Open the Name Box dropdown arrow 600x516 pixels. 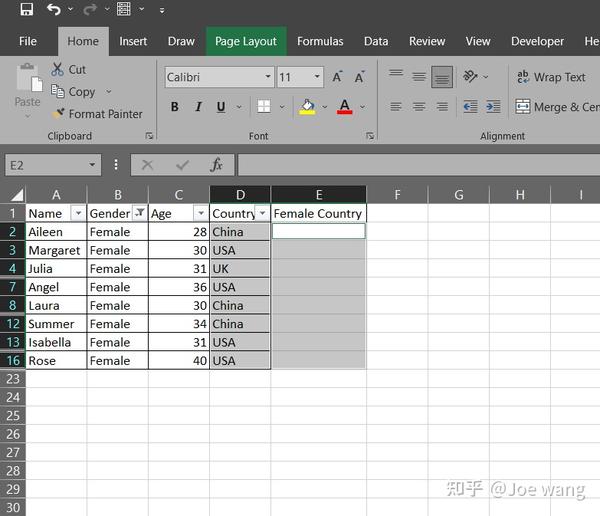(x=92, y=165)
